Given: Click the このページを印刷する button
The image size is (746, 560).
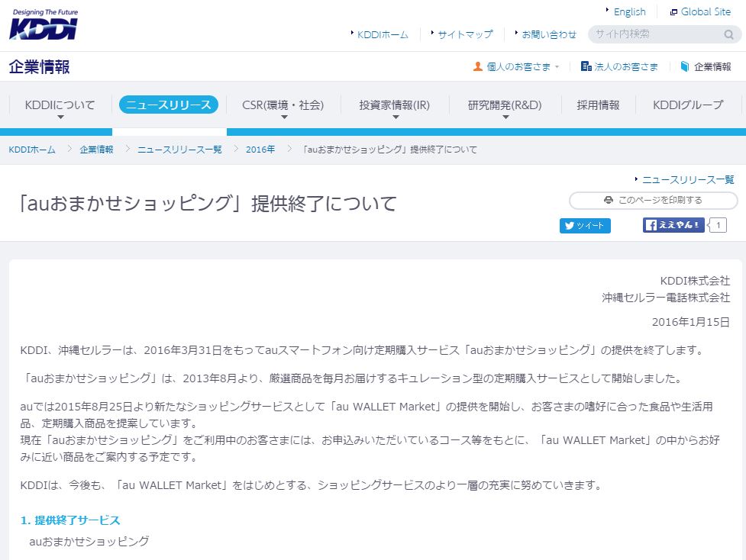Looking at the screenshot, I should click(x=653, y=200).
